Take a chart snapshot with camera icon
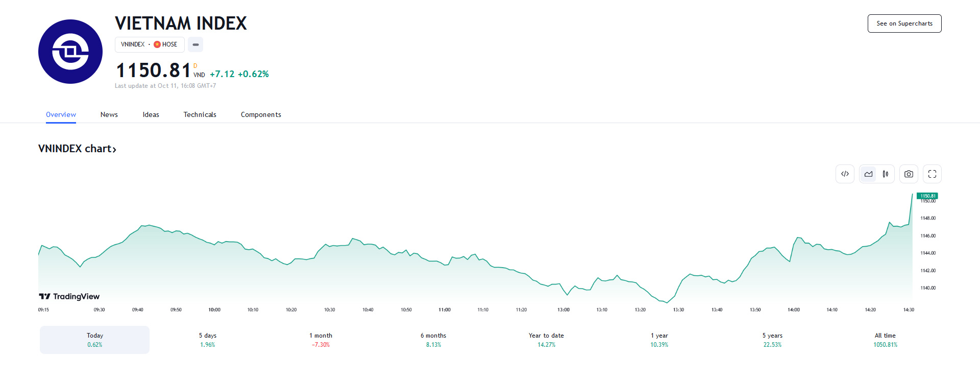 click(909, 174)
